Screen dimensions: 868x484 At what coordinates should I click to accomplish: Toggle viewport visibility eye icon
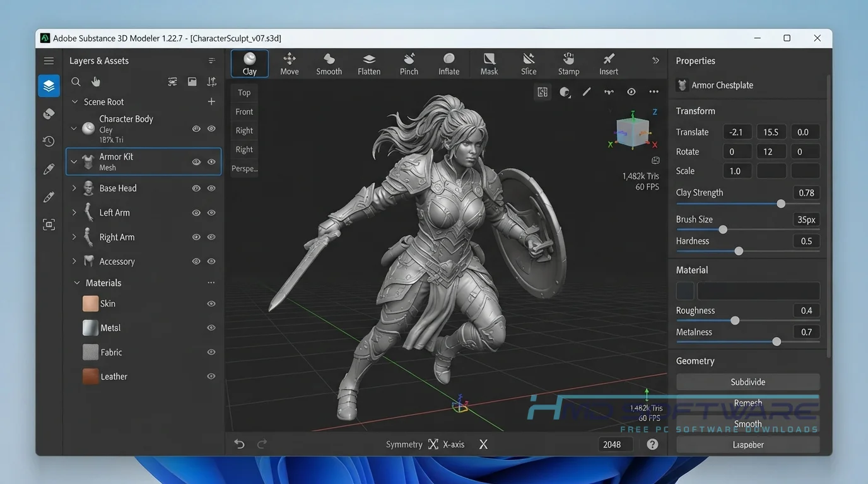pyautogui.click(x=631, y=92)
